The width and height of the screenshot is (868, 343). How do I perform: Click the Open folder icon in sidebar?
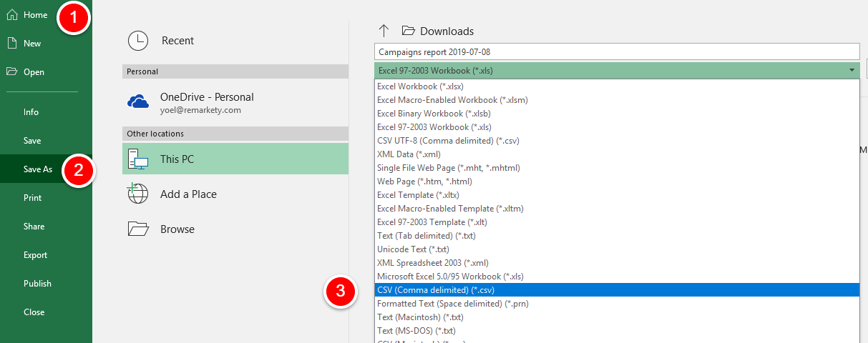11,71
